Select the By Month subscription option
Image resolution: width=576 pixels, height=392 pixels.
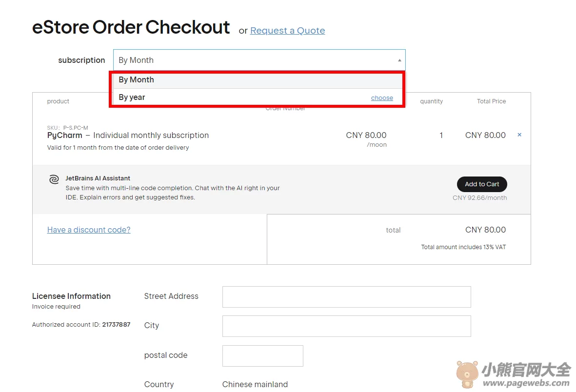[257, 80]
